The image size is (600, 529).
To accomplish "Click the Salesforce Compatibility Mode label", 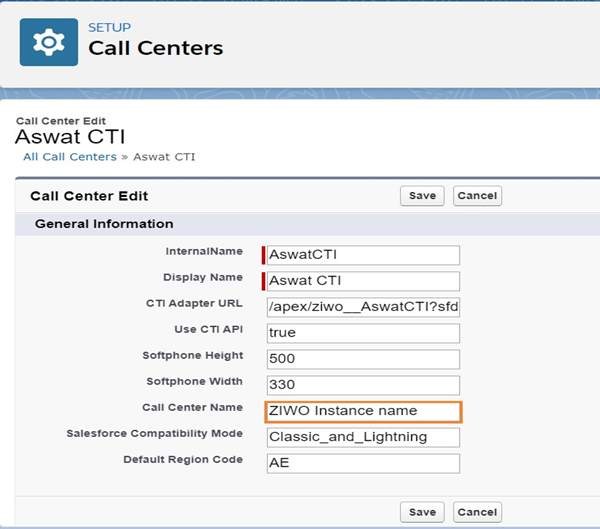I will (155, 434).
